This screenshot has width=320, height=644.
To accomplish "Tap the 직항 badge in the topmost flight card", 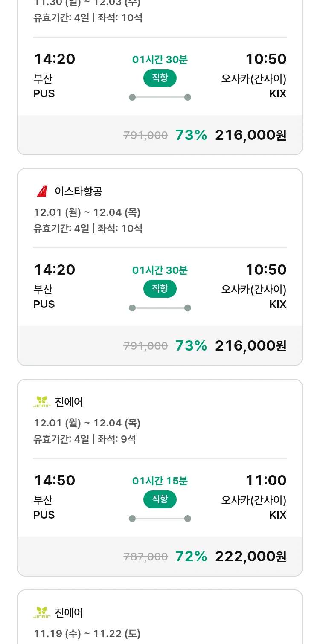I will tap(160, 78).
